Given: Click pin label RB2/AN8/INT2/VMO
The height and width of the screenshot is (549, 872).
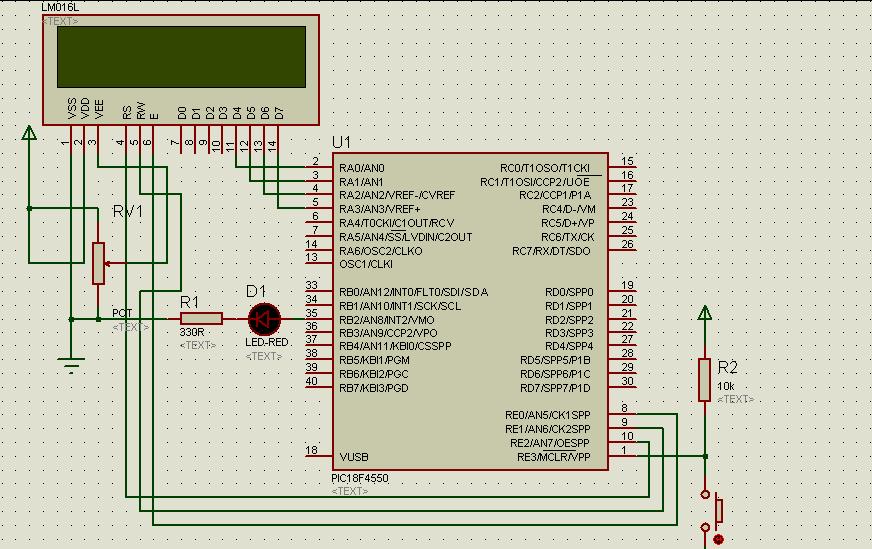Looking at the screenshot, I should click(387, 320).
